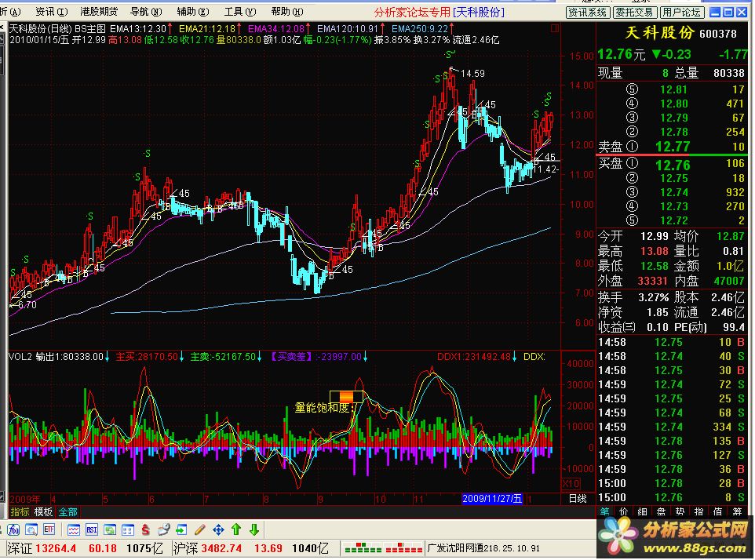Select the 指 tab in quote panel
The height and width of the screenshot is (560, 755).
click(698, 511)
